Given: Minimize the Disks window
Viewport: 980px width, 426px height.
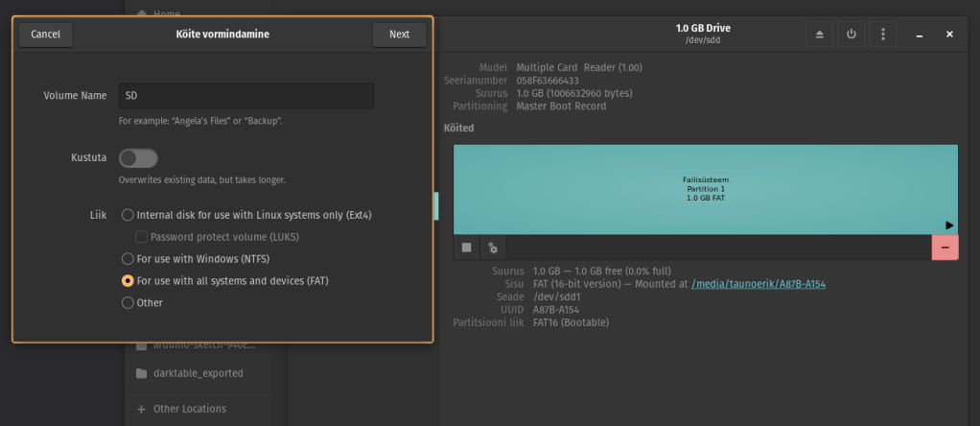Looking at the screenshot, I should pos(919,35).
